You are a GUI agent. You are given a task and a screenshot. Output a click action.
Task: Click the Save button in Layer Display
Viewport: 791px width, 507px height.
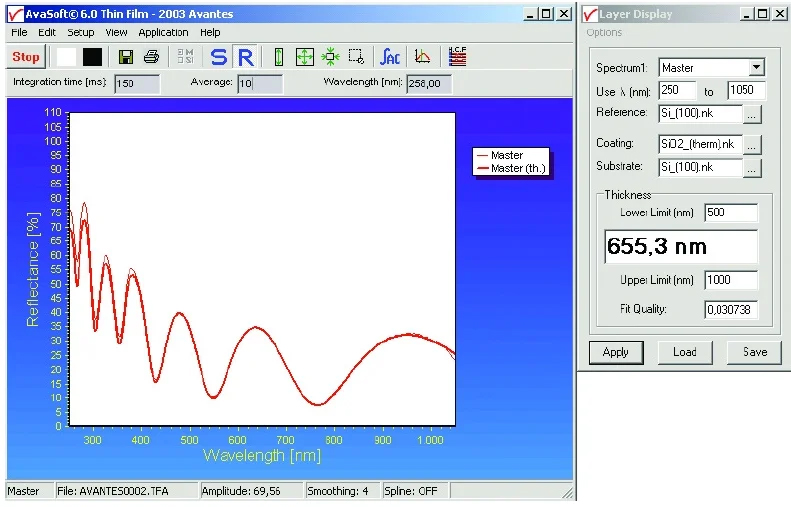pos(754,352)
